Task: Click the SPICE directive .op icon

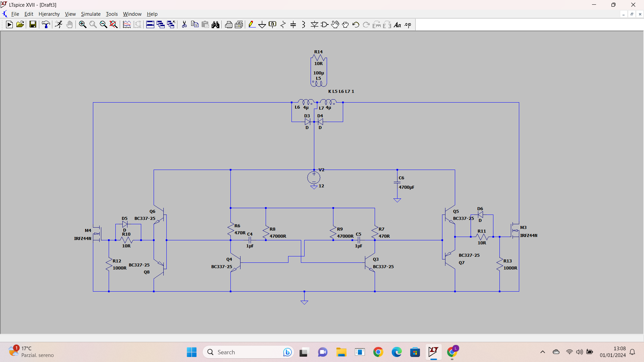Action: point(408,24)
